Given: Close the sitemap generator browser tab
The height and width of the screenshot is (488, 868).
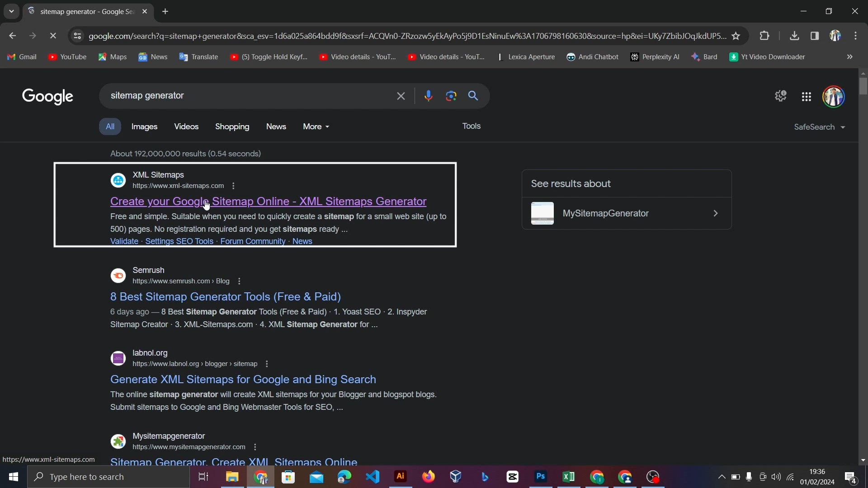Looking at the screenshot, I should click(145, 11).
